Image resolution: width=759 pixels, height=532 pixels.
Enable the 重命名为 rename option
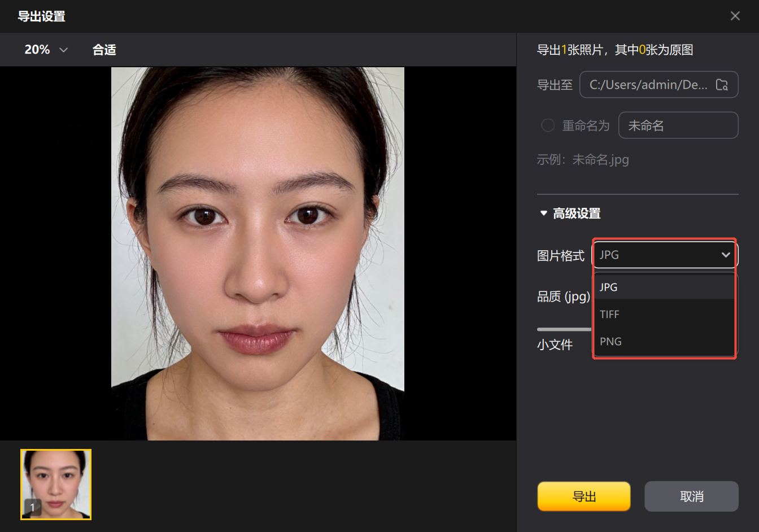[547, 125]
